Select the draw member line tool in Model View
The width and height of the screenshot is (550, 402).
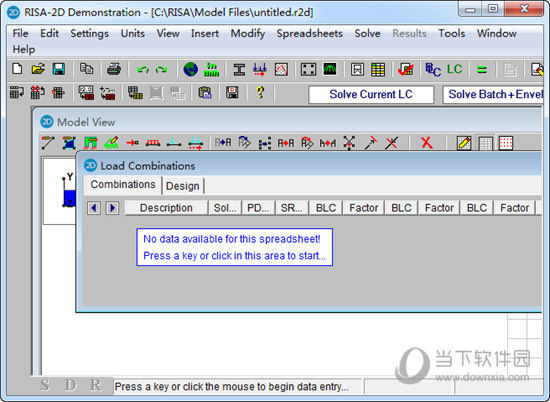click(48, 143)
